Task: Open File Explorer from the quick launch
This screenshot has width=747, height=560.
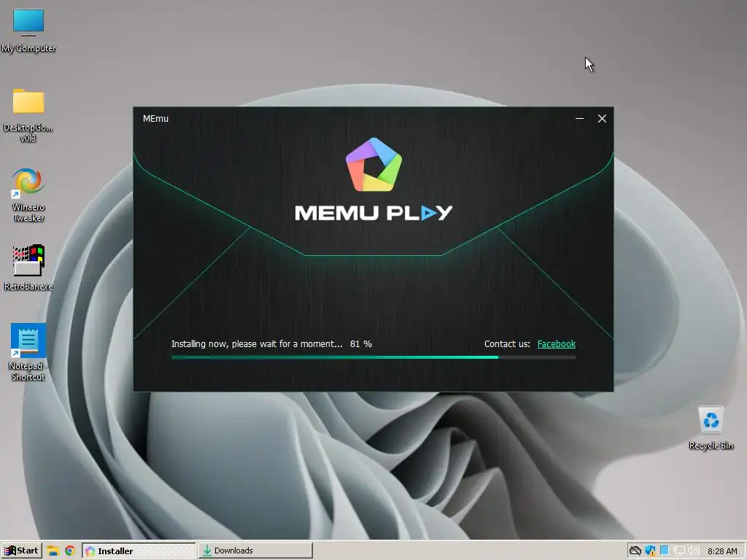Action: point(53,551)
